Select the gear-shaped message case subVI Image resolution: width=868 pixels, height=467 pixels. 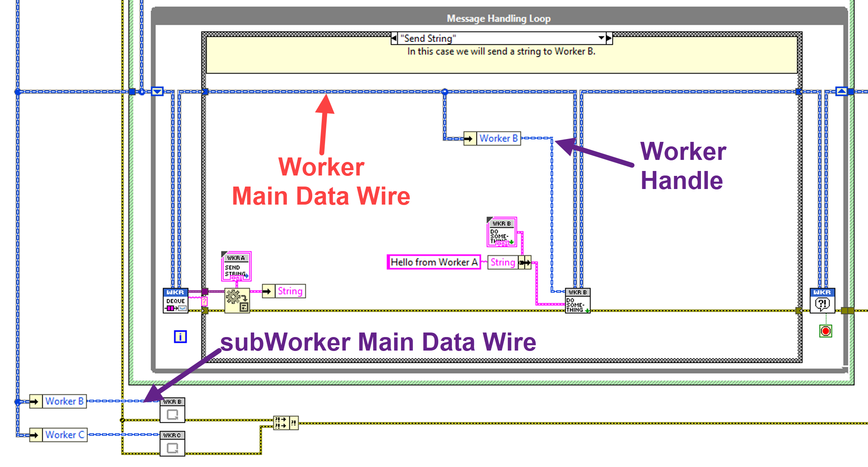[x=237, y=301]
